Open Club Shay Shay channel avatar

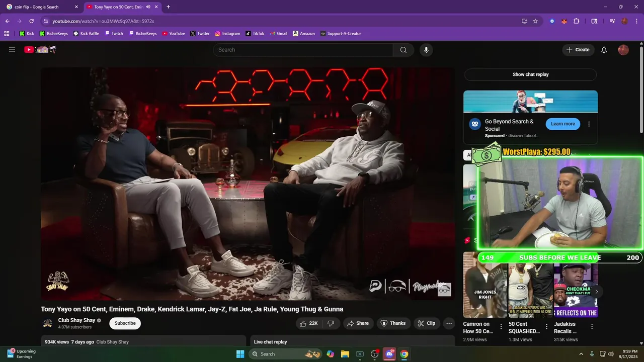click(x=47, y=323)
